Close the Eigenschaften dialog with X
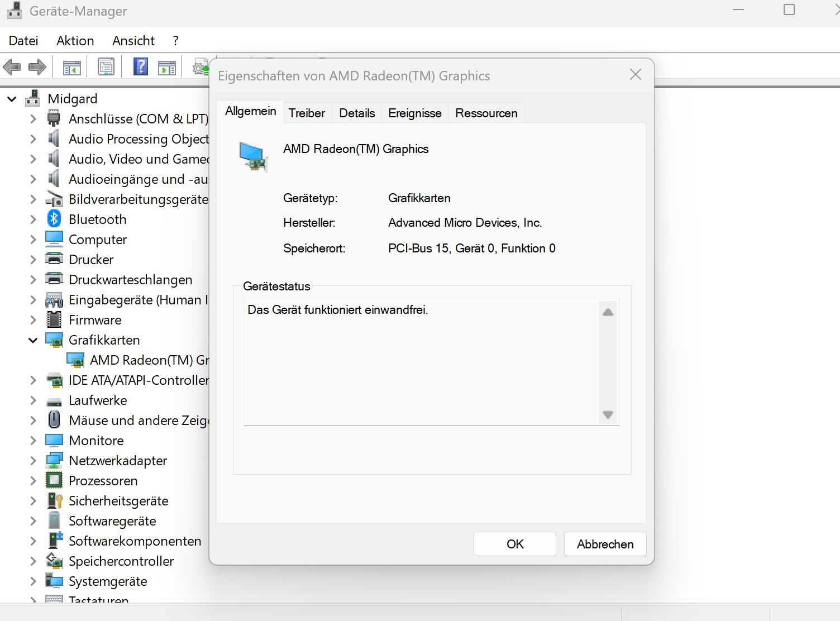 (x=636, y=75)
